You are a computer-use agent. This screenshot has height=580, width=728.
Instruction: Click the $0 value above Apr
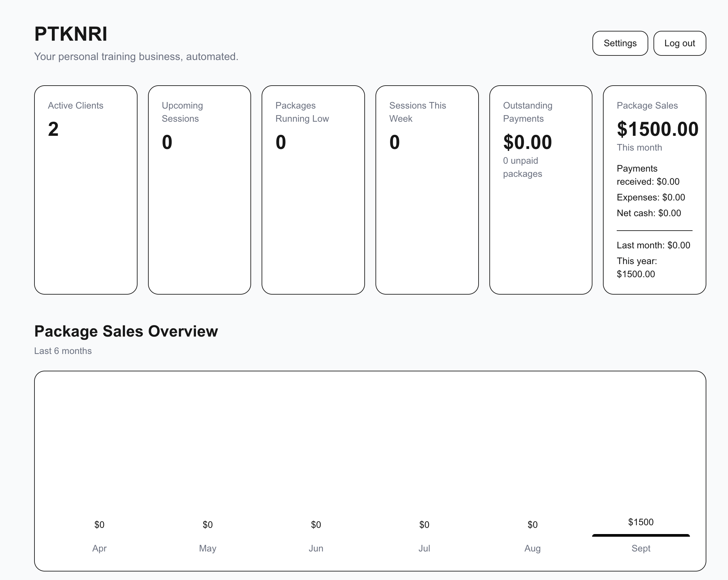click(99, 525)
